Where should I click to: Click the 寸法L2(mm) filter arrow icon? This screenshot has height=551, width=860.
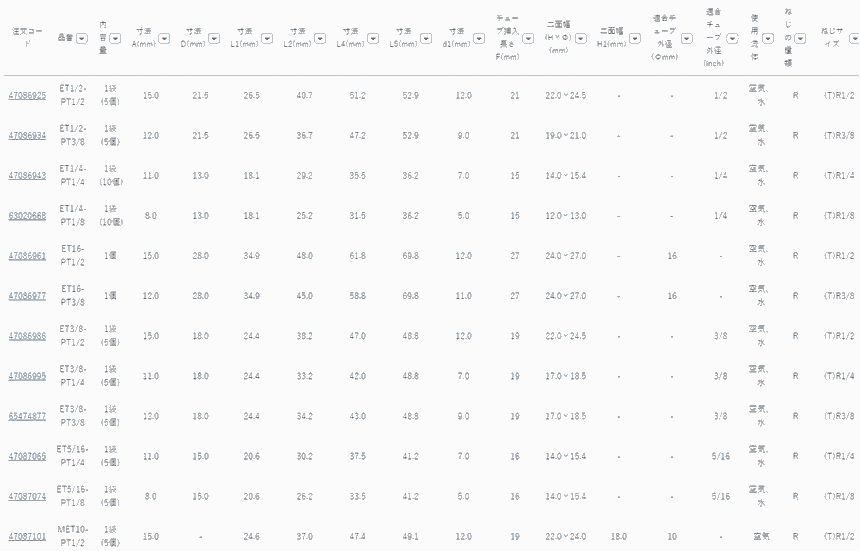point(319,39)
